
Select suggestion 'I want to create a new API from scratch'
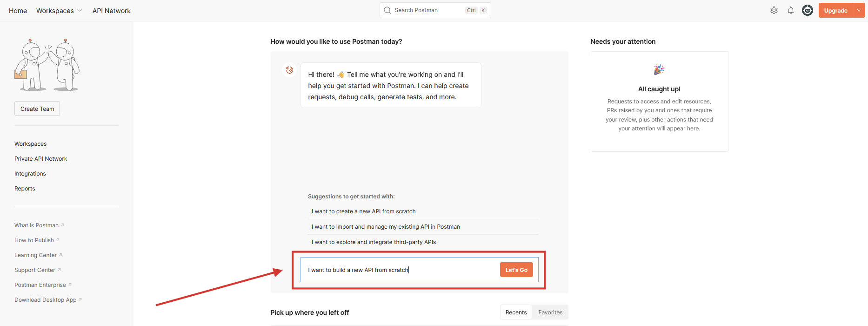pyautogui.click(x=363, y=211)
